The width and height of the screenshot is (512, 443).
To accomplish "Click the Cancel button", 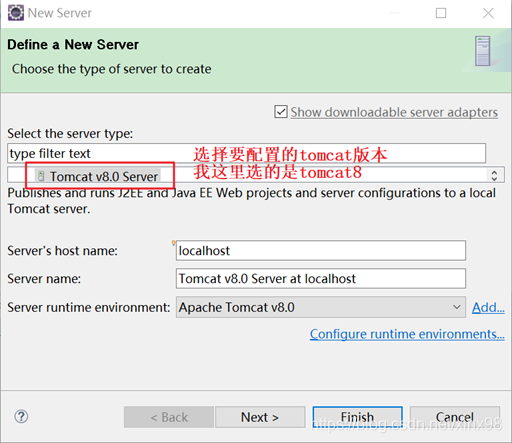I will (455, 417).
